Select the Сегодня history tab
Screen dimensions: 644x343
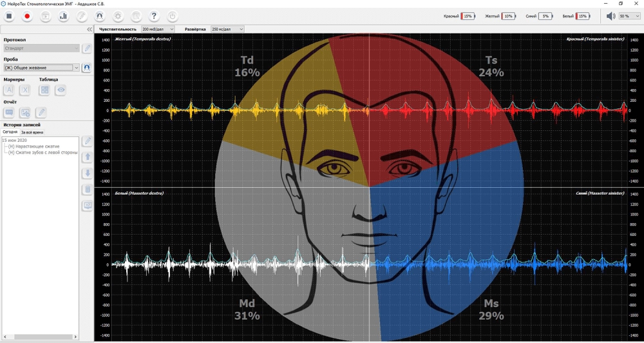pyautogui.click(x=10, y=132)
